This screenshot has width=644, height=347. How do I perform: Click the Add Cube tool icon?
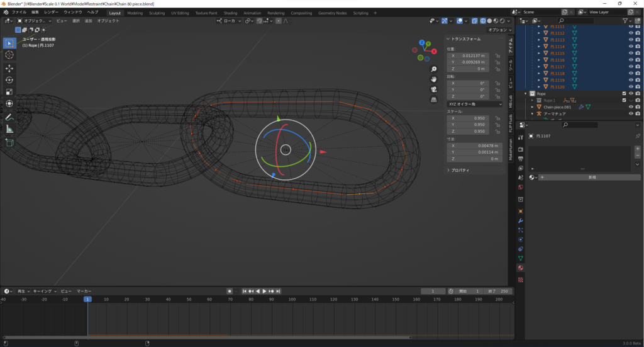(9, 143)
